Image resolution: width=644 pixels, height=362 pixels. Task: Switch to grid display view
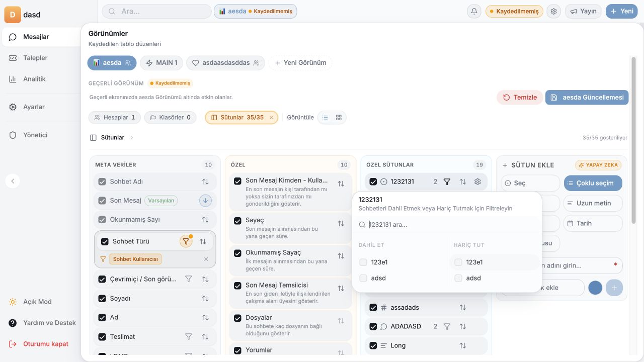339,118
